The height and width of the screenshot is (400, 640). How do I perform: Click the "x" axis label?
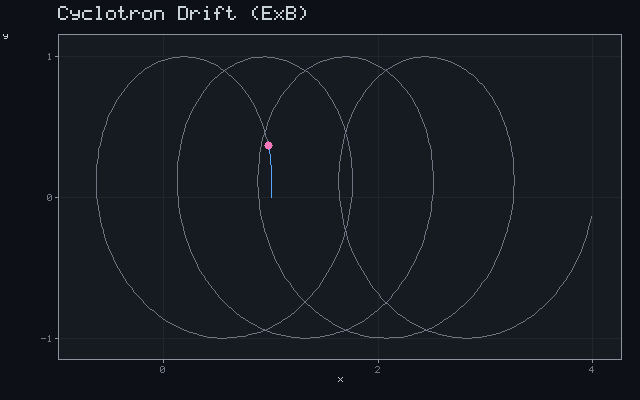pyautogui.click(x=340, y=380)
